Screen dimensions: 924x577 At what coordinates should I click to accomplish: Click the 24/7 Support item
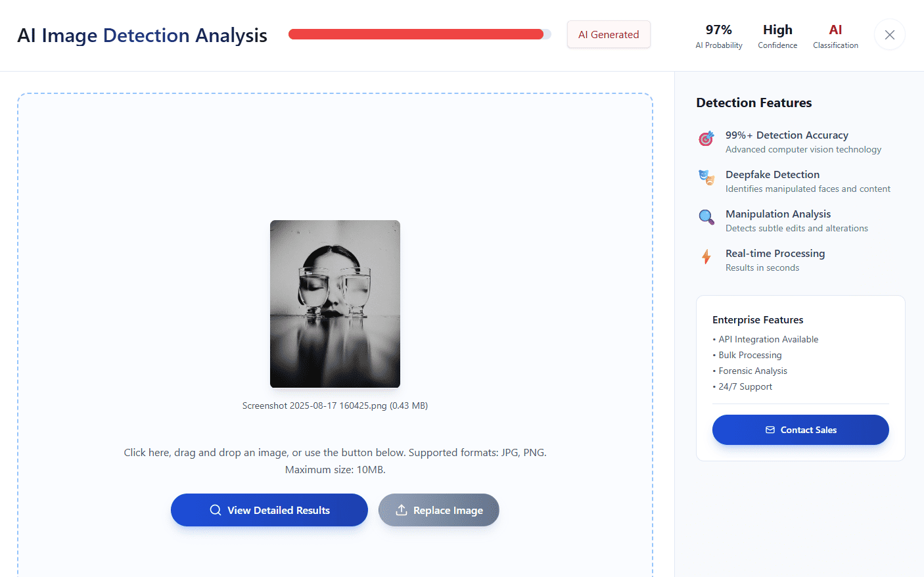[x=743, y=386]
